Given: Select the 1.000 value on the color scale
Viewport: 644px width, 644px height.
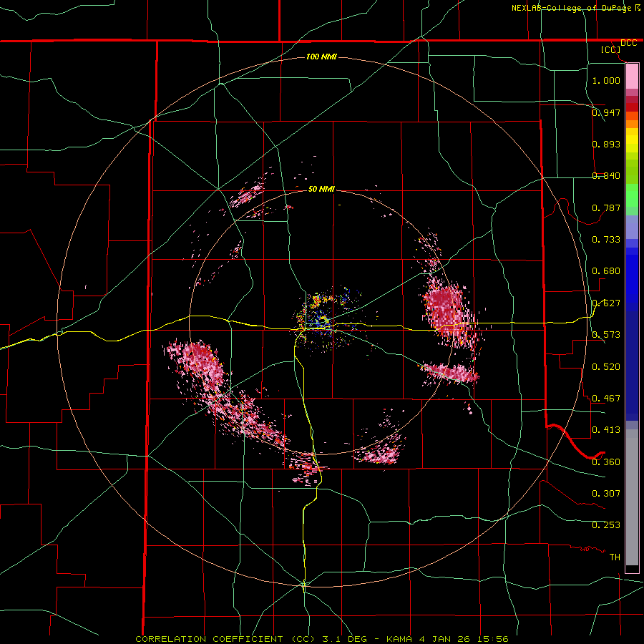Looking at the screenshot, I should coord(606,80).
